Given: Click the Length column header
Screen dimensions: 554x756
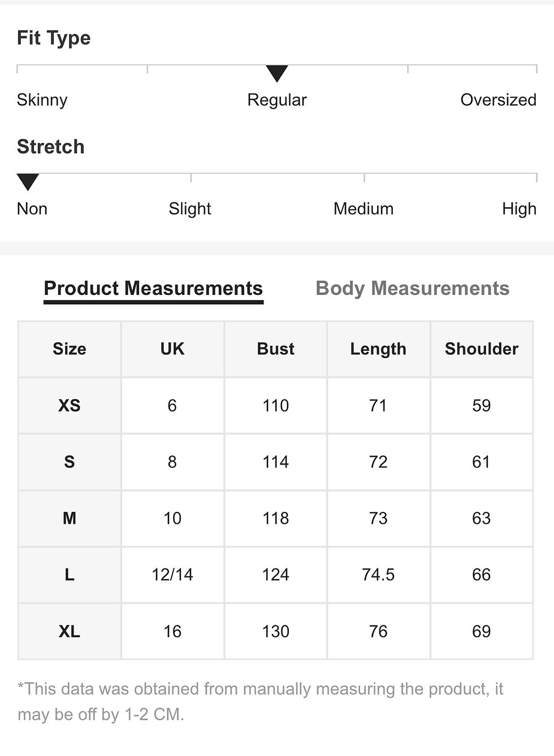Looking at the screenshot, I should [x=378, y=349].
